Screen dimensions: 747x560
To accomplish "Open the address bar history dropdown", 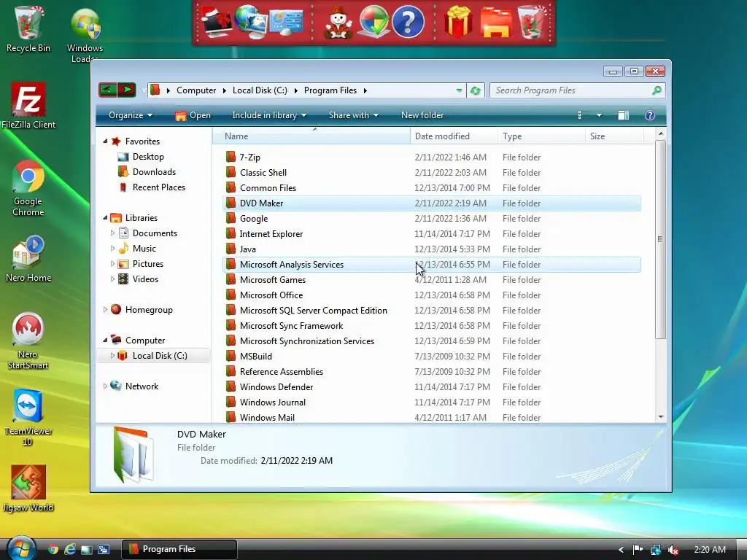I will (459, 90).
